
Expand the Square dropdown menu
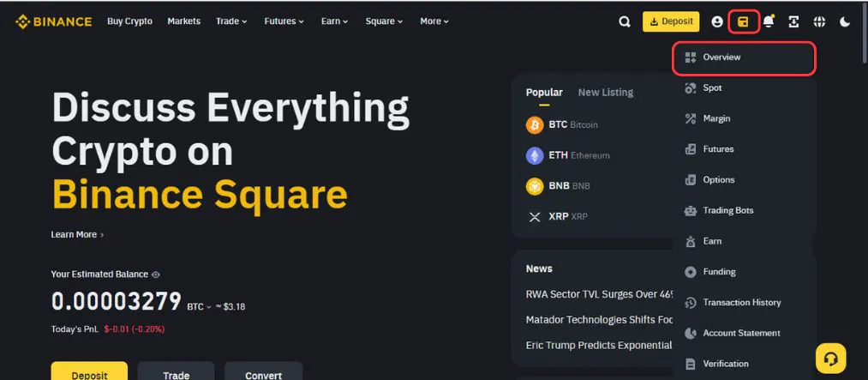(384, 21)
